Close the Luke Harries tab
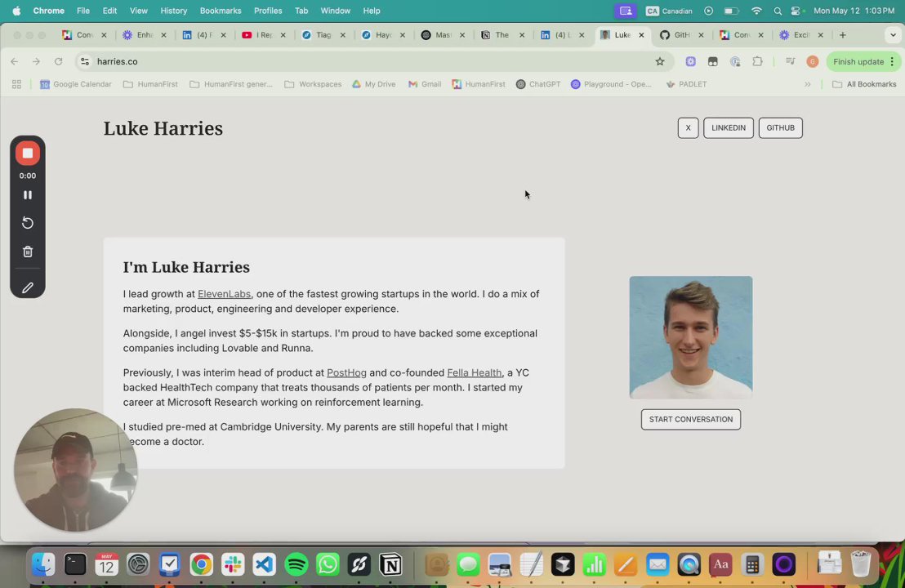 pos(641,35)
